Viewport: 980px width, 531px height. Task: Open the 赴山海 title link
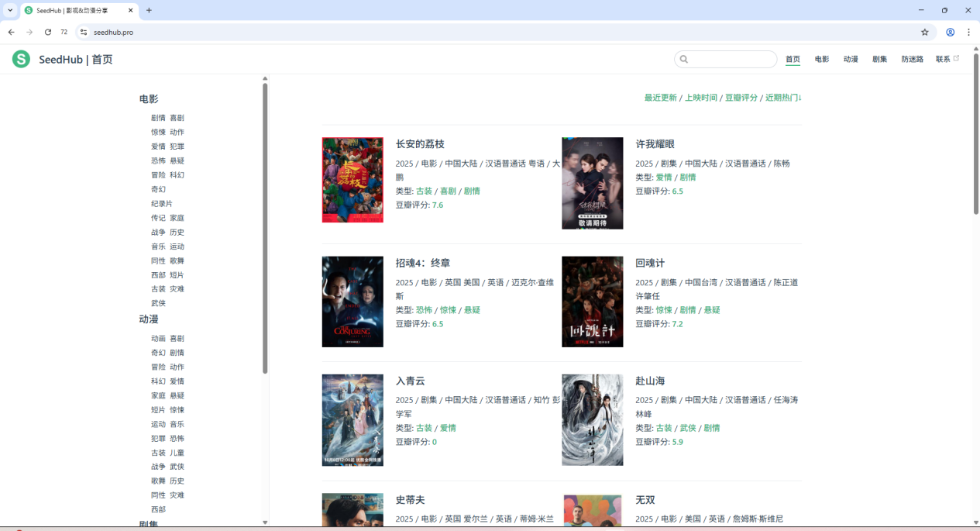pos(650,381)
